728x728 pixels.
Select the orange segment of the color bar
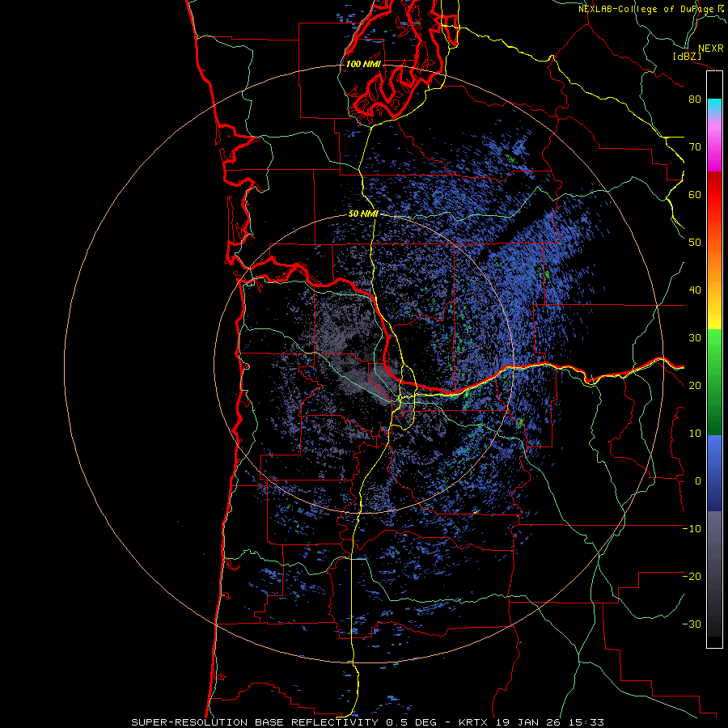click(714, 265)
